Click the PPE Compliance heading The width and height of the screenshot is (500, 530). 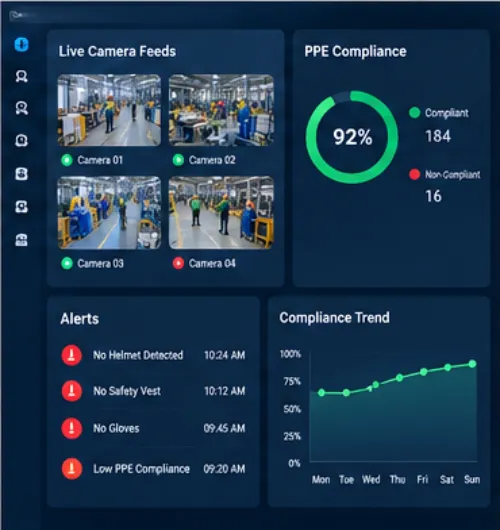(355, 51)
